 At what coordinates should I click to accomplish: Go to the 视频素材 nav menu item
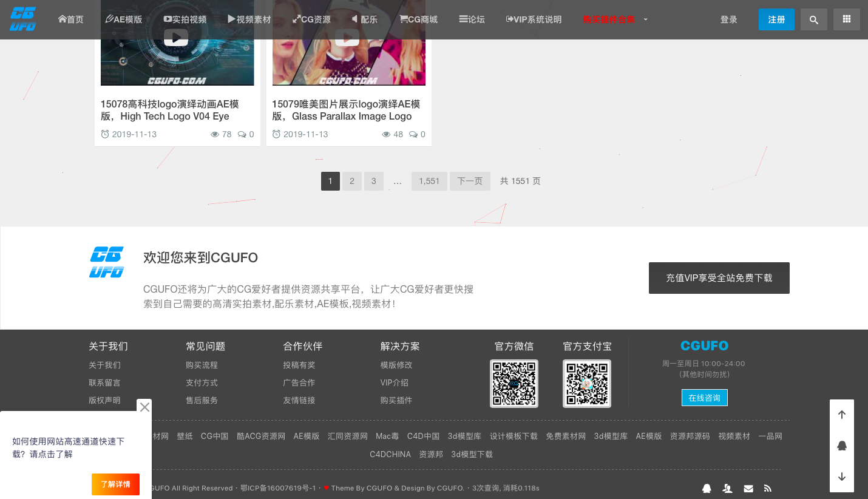249,19
